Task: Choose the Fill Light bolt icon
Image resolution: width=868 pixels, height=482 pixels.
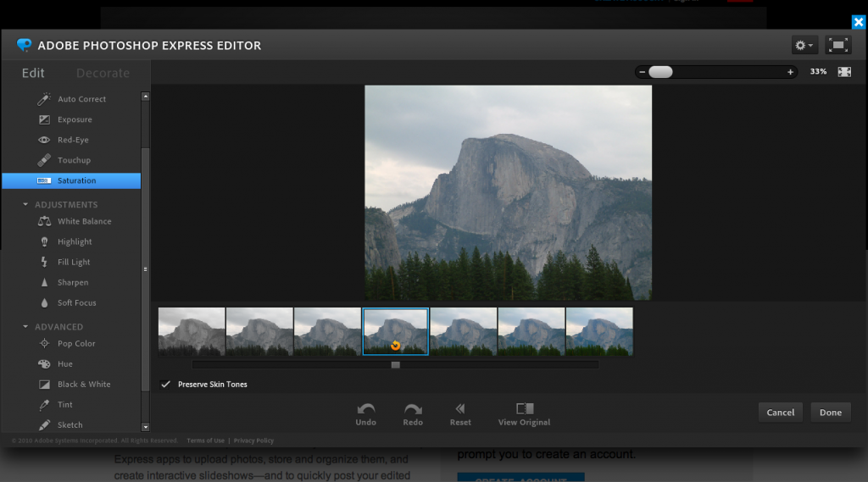Action: point(44,263)
